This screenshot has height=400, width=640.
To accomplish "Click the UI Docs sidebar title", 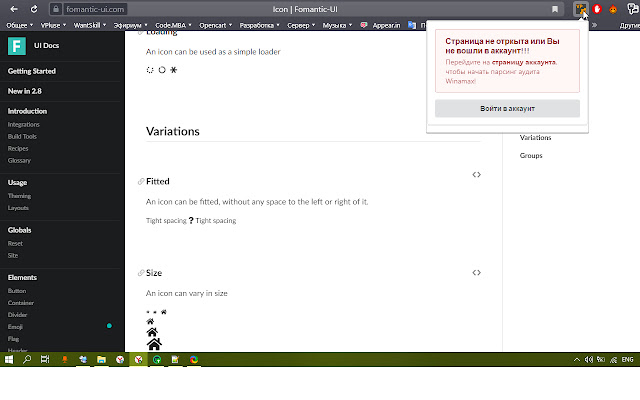I will pyautogui.click(x=47, y=45).
